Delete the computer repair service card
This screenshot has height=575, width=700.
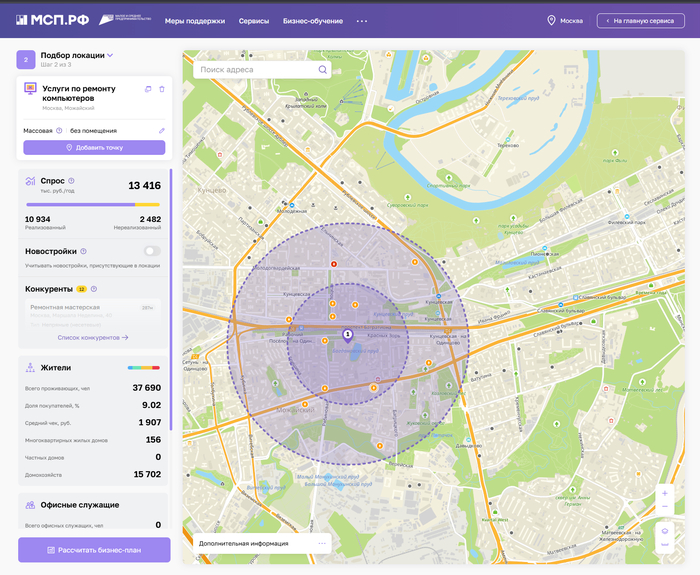(x=162, y=89)
